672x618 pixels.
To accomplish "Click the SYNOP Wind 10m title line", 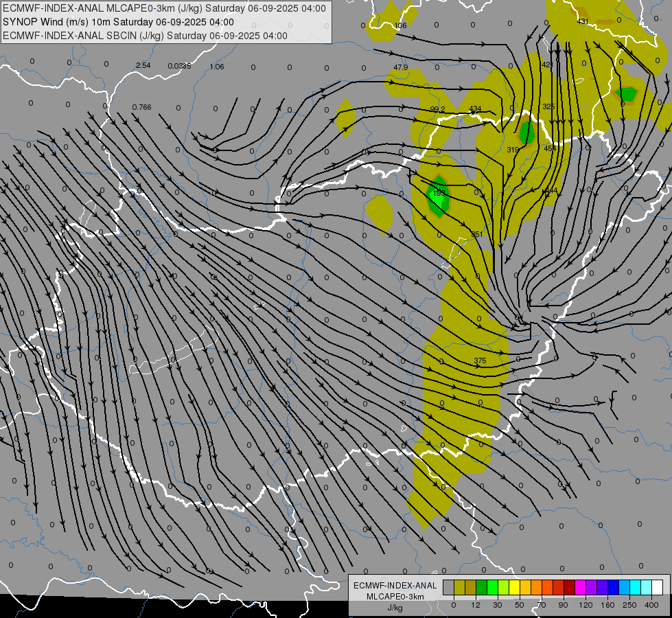I will tap(118, 22).
